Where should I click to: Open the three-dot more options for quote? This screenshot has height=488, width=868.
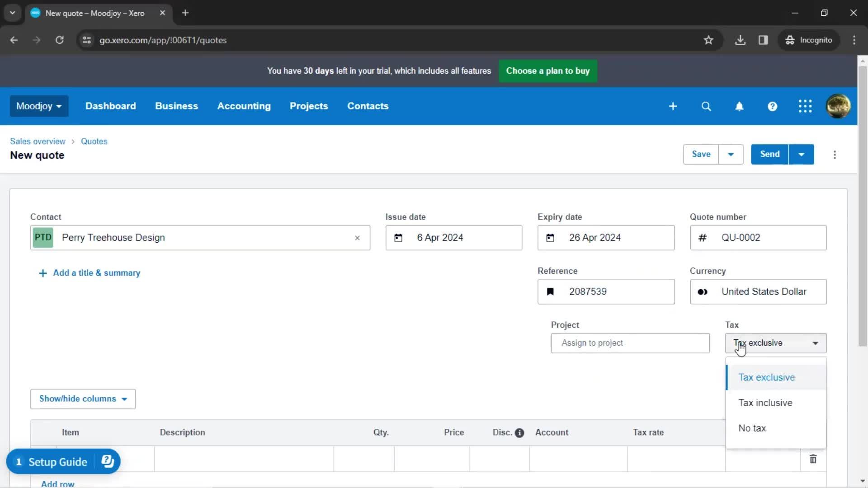point(835,155)
